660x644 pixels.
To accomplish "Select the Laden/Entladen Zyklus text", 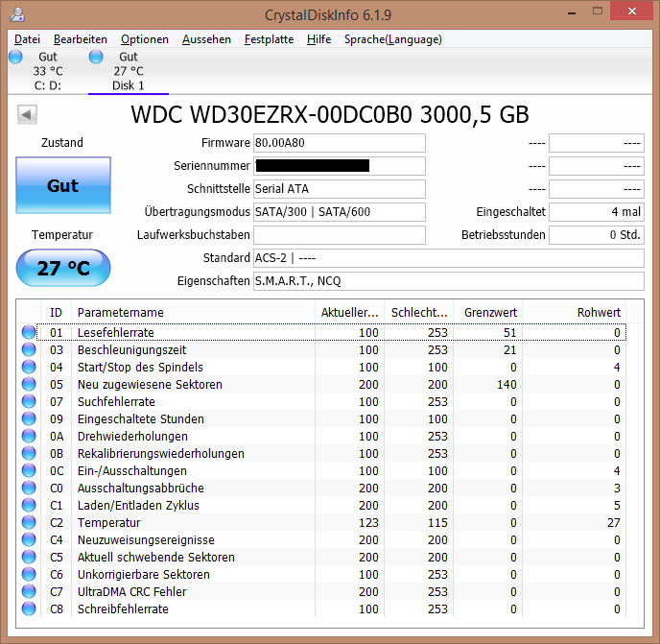I will coord(138,505).
